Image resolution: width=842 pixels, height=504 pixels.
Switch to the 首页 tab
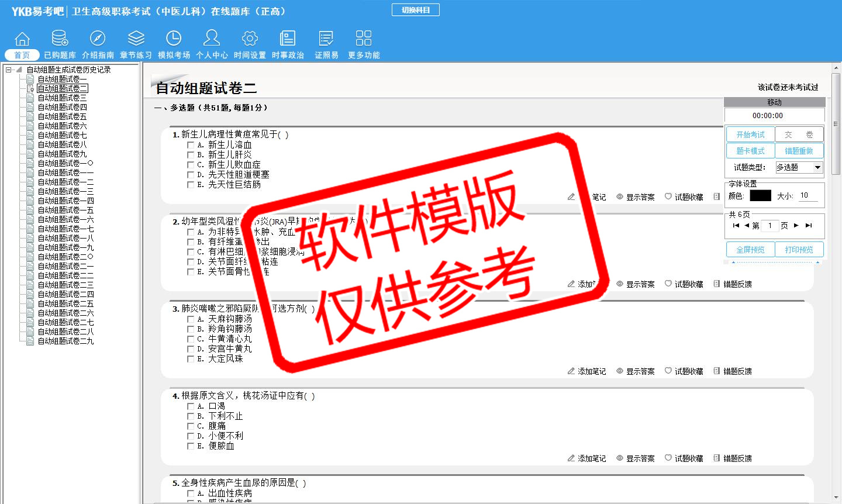(x=22, y=55)
